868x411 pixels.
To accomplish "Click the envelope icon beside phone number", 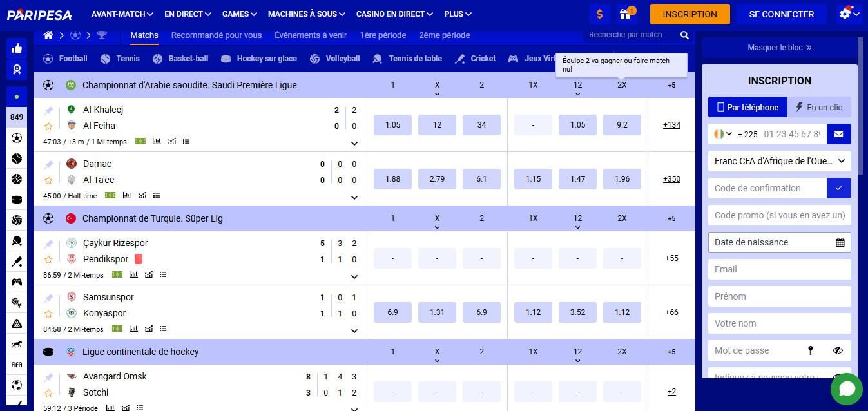I will tap(838, 134).
